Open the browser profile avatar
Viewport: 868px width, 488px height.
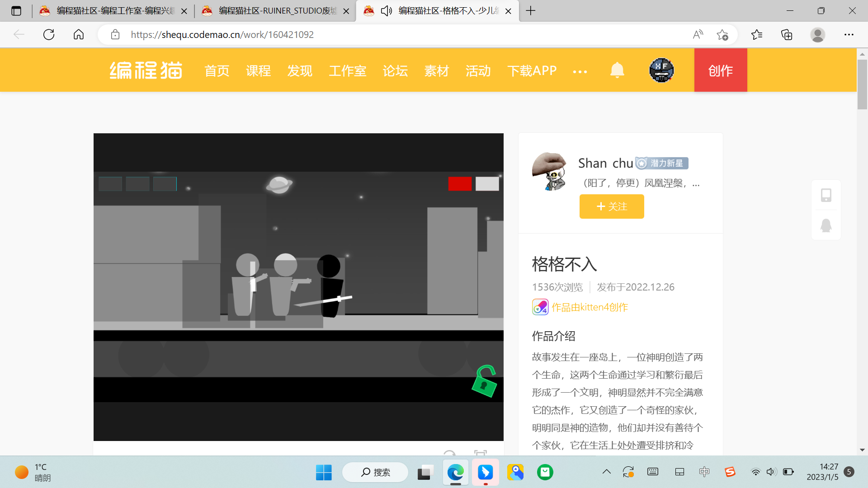817,34
